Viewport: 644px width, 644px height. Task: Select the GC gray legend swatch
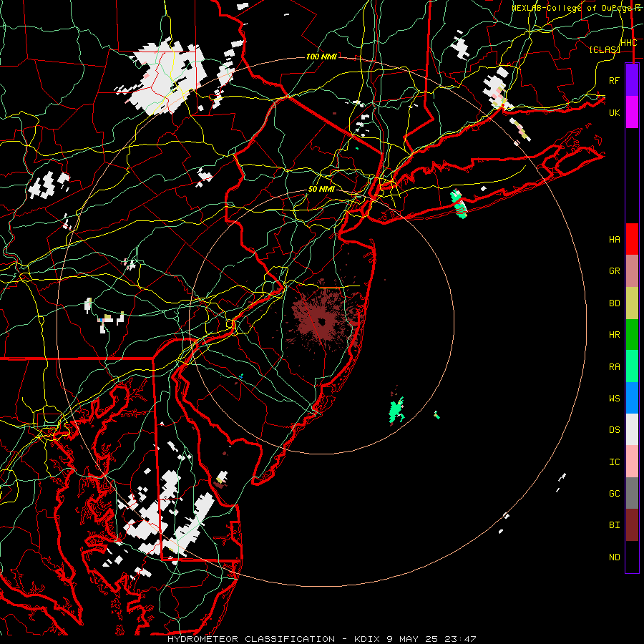632,493
